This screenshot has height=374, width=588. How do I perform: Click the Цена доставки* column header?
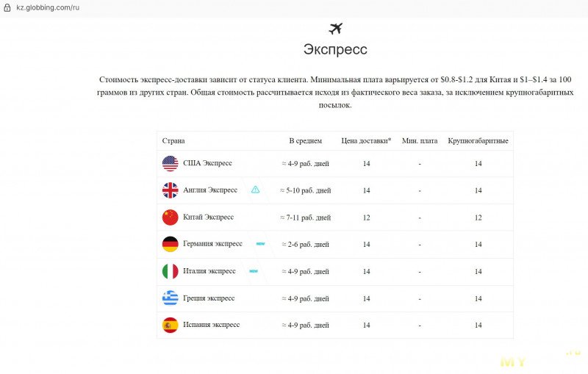pyautogui.click(x=366, y=141)
